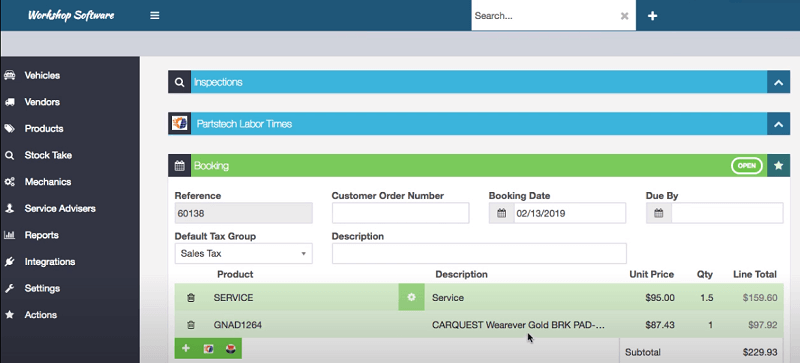This screenshot has width=800, height=363.
Task: Go to Integrations in the sidebar
Action: coord(49,261)
